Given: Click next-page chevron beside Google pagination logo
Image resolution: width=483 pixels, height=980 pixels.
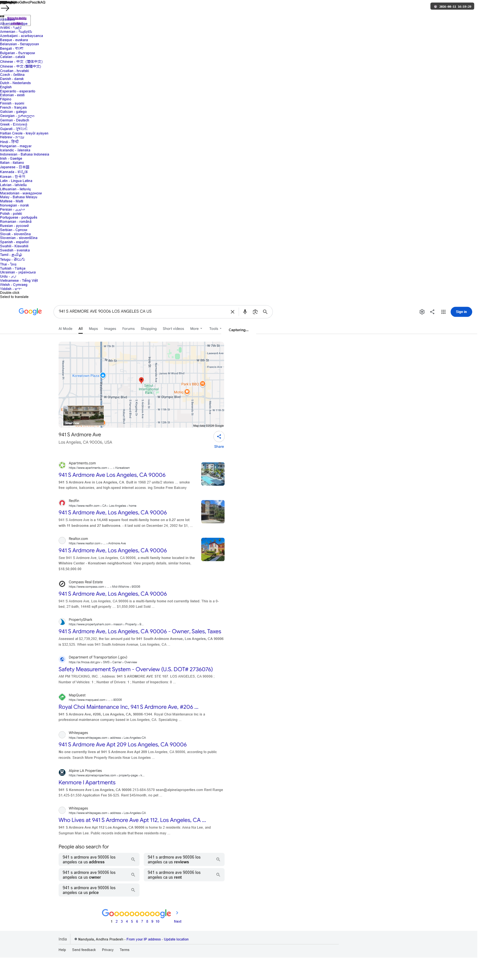Looking at the screenshot, I should coord(177,913).
